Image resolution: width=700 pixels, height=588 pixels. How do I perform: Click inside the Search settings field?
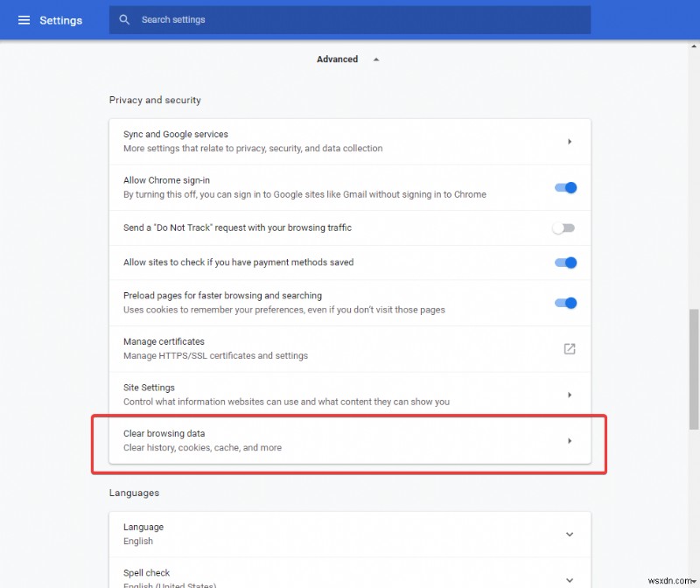click(x=350, y=19)
